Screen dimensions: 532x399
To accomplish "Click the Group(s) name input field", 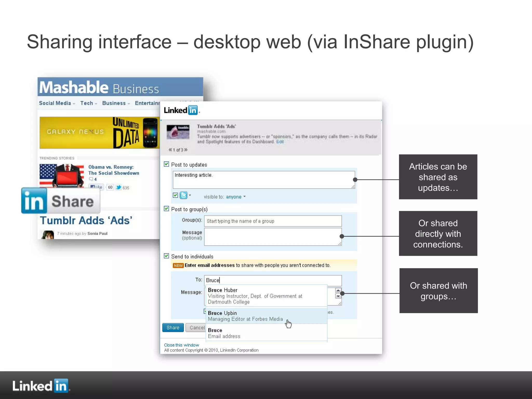I will click(x=273, y=221).
